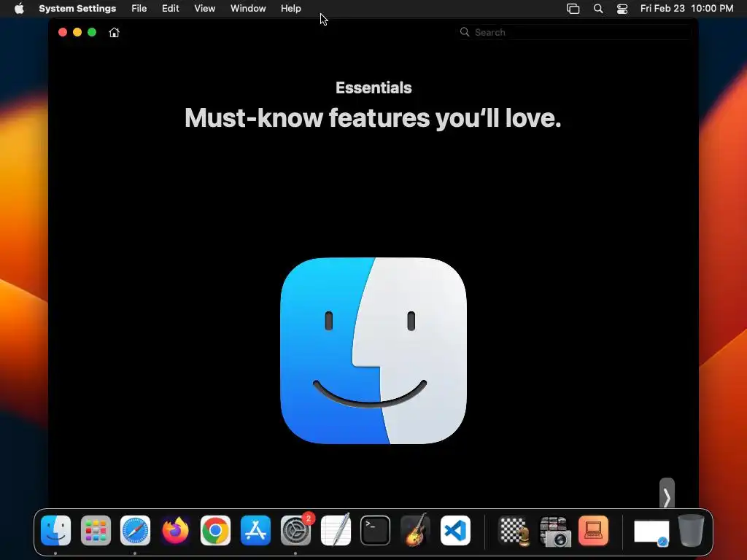
Task: Minimize the window with yellow button
Action: (77, 32)
